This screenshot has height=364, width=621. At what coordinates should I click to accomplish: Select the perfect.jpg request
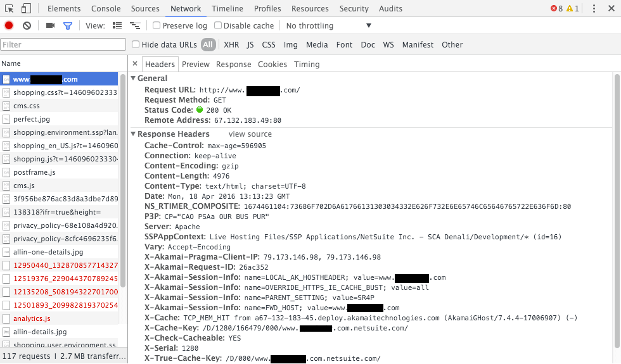pos(32,119)
